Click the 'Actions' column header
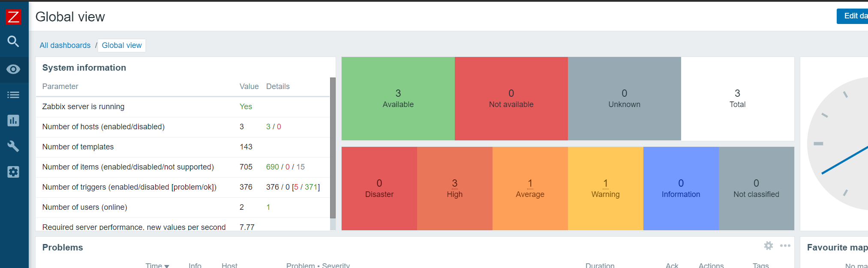Image resolution: width=868 pixels, height=268 pixels. pyautogui.click(x=711, y=266)
